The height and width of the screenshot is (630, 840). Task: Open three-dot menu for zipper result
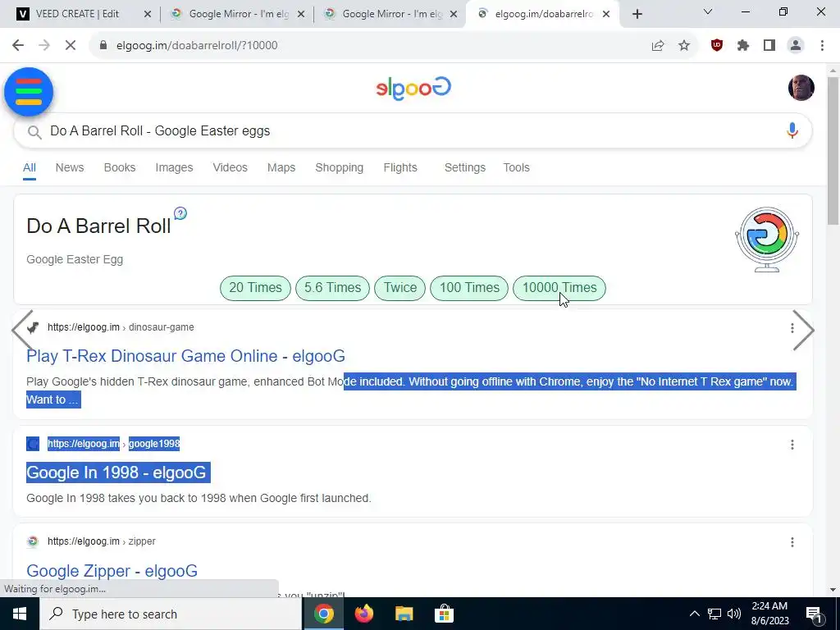tap(792, 542)
